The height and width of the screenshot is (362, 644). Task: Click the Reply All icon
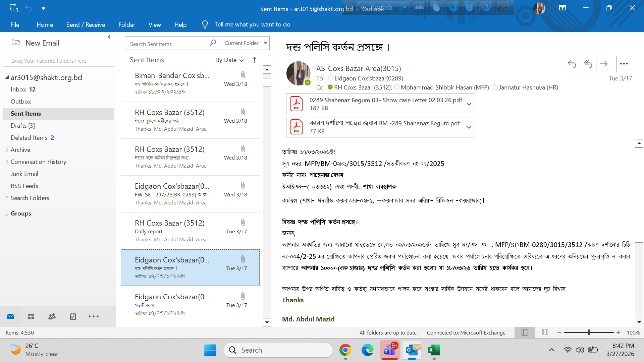pos(588,64)
